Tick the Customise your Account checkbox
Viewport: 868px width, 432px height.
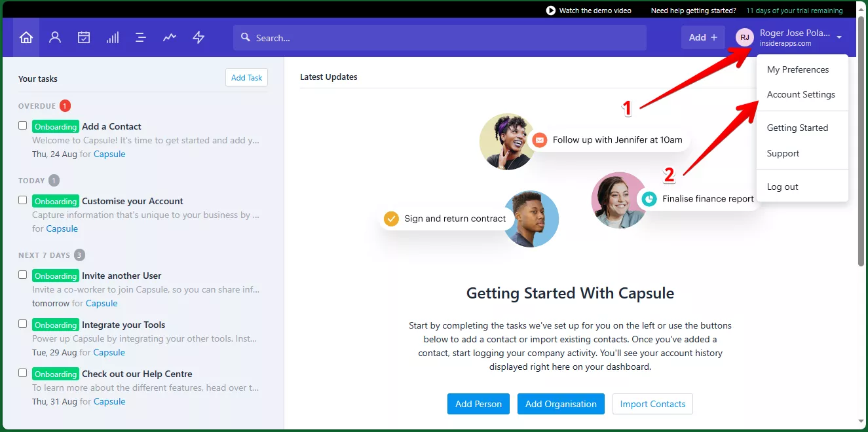[23, 200]
